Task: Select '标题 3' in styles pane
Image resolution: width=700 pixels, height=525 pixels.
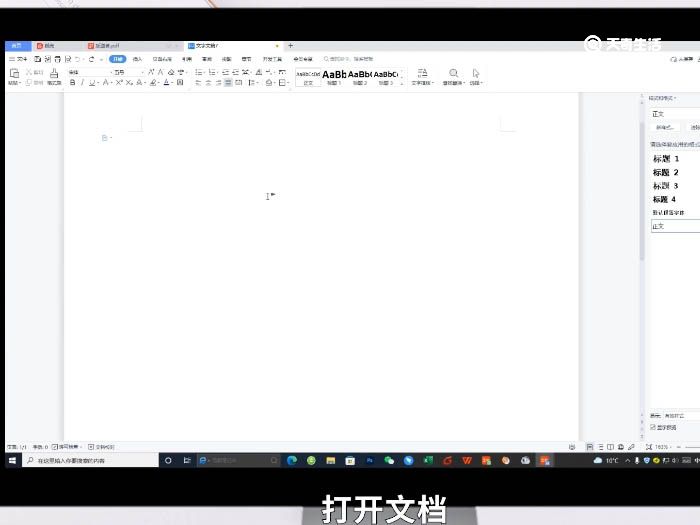Action: tap(665, 186)
